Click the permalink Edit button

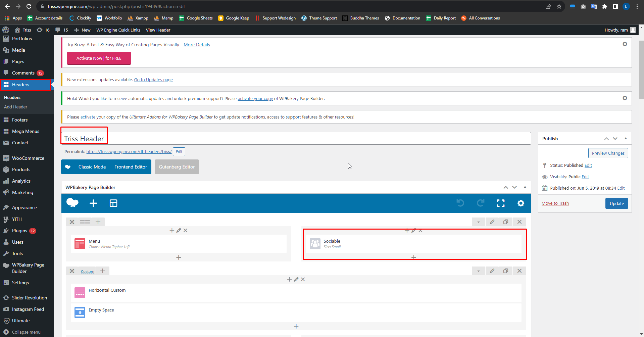tap(179, 152)
